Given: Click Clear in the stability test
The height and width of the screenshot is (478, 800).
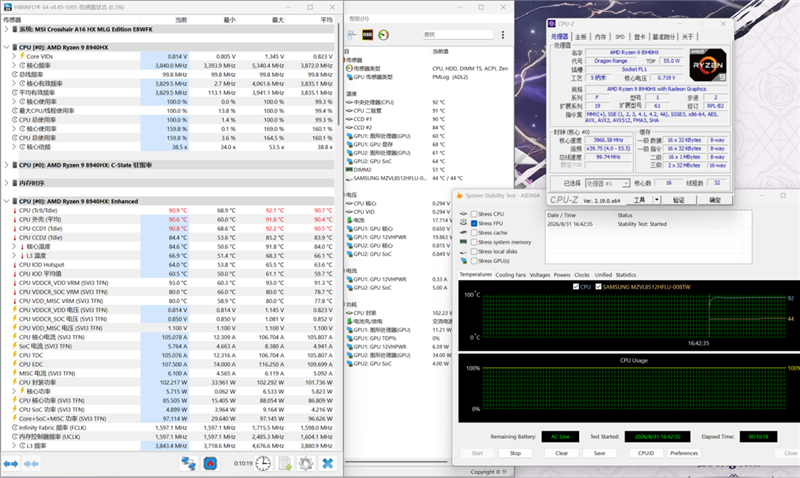Looking at the screenshot, I should point(562,453).
